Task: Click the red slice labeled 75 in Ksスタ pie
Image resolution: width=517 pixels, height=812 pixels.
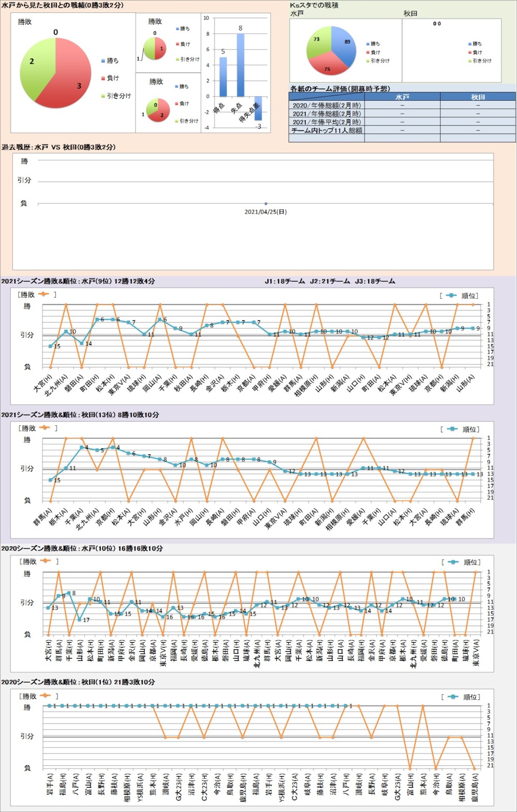Action: click(328, 65)
